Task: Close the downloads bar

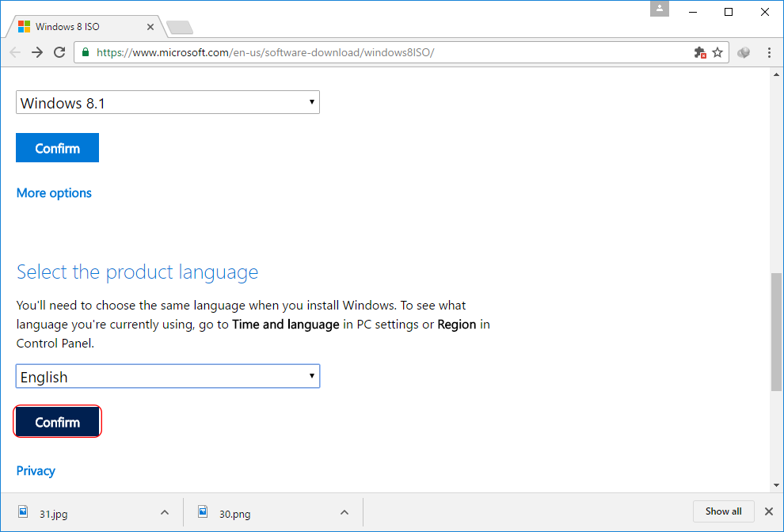Action: [769, 511]
